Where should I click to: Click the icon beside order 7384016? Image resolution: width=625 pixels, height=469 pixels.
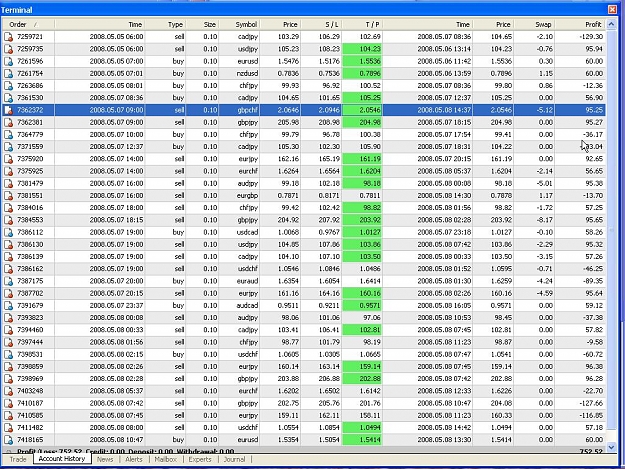coord(9,208)
